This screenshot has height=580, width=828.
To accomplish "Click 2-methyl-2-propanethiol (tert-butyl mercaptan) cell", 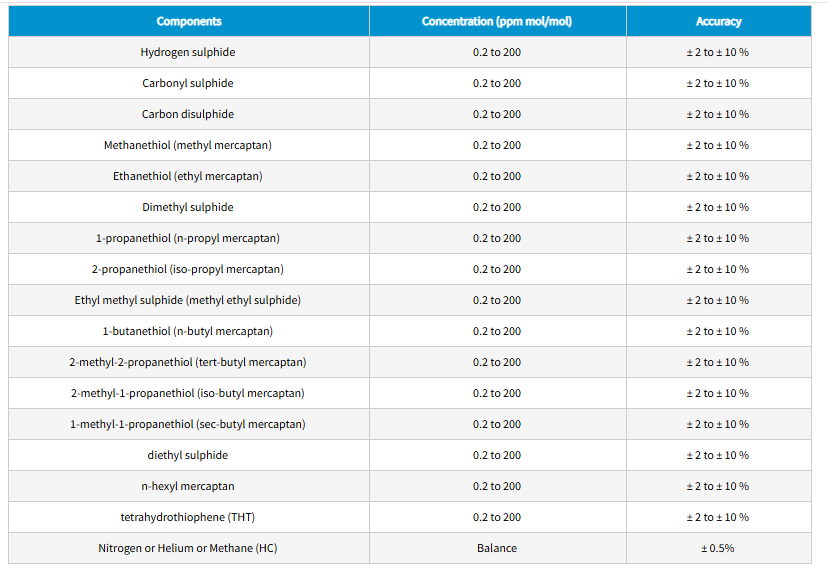I will (x=188, y=362).
